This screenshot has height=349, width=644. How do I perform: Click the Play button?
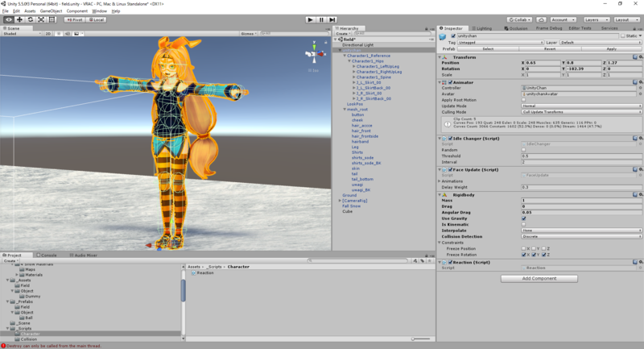(311, 19)
